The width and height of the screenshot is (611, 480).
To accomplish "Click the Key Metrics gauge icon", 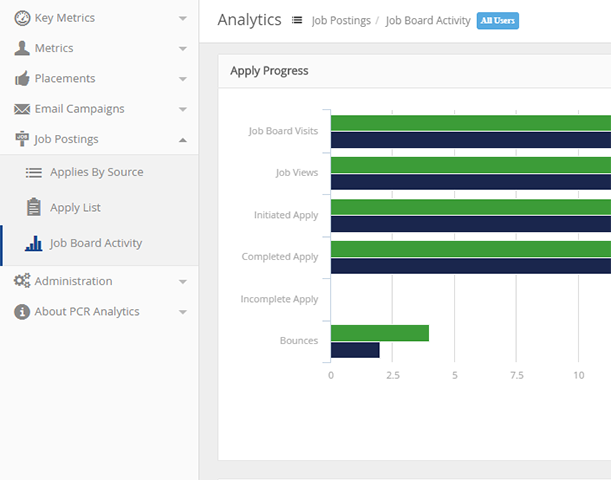I will tap(22, 18).
